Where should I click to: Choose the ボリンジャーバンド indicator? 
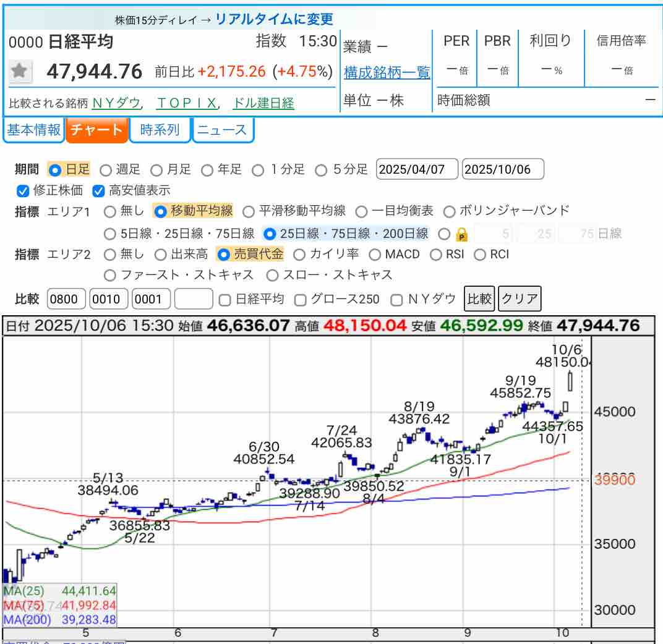click(x=450, y=211)
